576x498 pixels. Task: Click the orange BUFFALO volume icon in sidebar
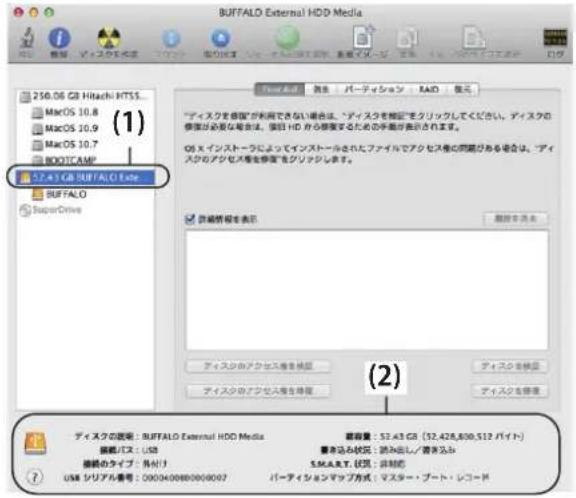point(37,194)
